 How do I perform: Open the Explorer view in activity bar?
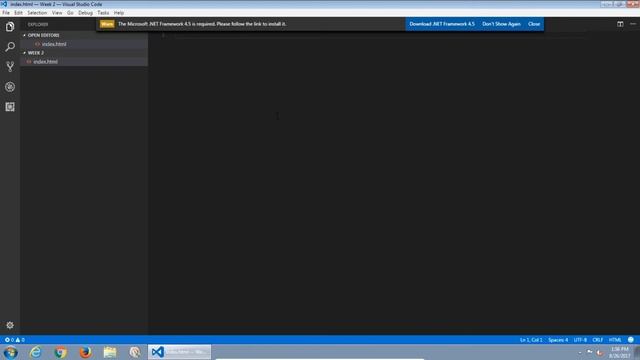click(x=10, y=27)
